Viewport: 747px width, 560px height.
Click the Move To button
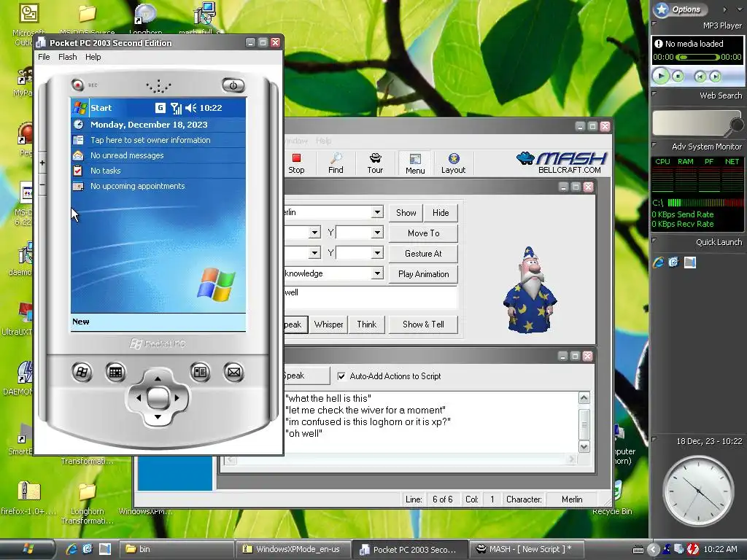[x=424, y=233]
